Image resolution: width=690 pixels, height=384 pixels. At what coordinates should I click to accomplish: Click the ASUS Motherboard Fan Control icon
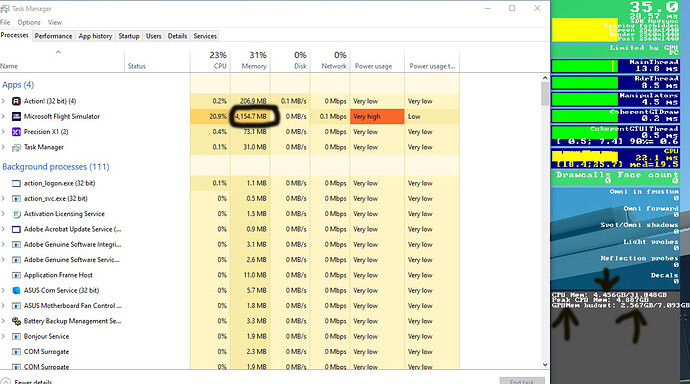click(x=16, y=306)
